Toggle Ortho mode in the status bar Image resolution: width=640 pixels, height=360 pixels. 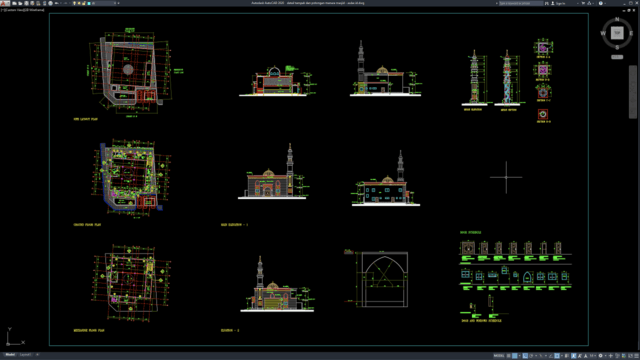525,356
